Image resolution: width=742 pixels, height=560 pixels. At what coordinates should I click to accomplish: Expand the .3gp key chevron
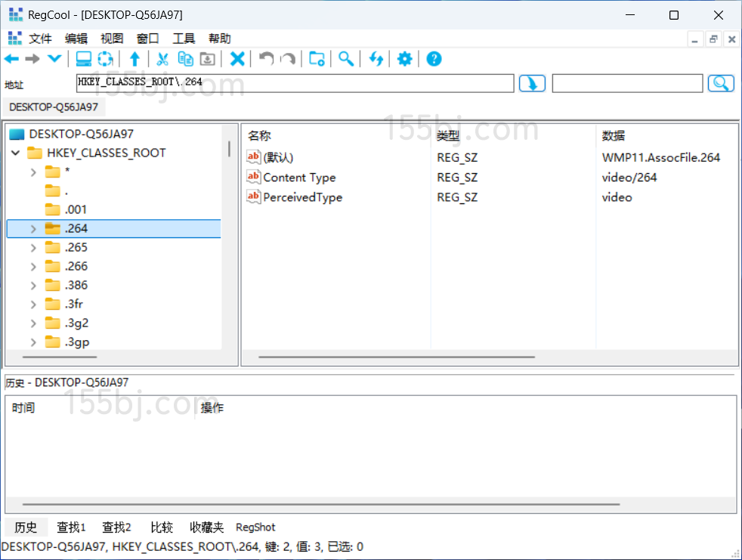[x=33, y=342]
